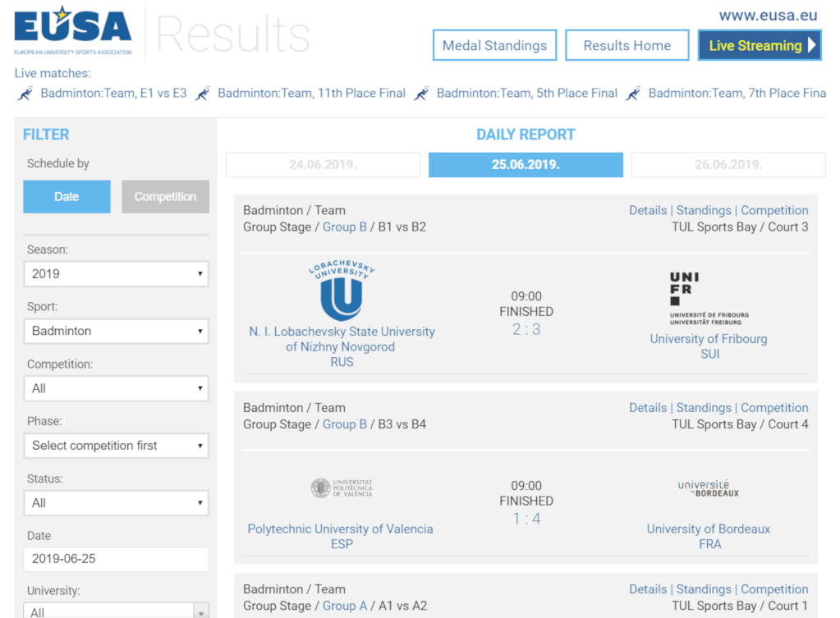Screen dimensions: 840x618
Task: Click the racket icon before the 7th Place Final
Action: coord(634,93)
